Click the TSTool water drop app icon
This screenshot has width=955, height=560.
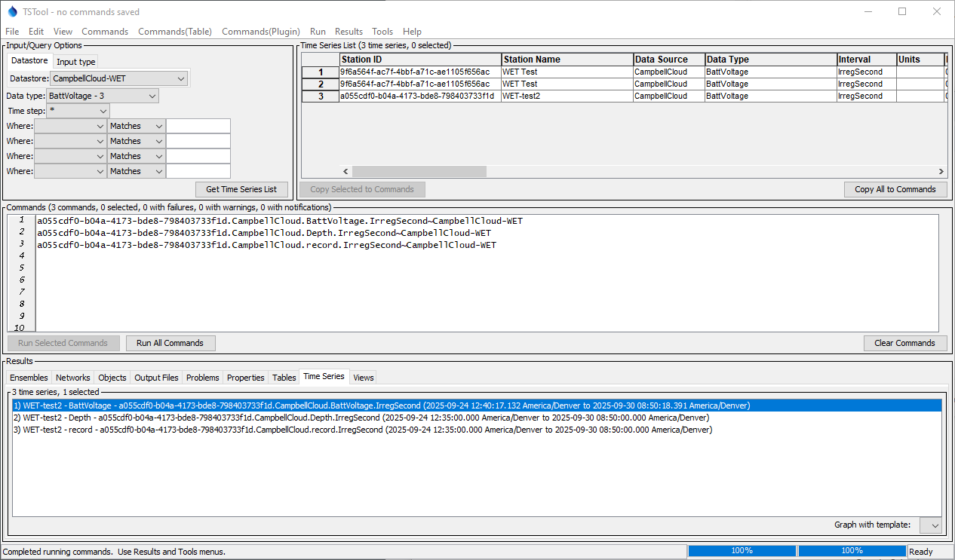pos(11,12)
